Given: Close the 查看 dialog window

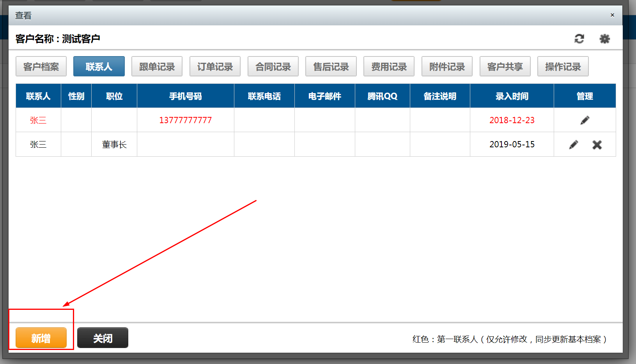Looking at the screenshot, I should (x=612, y=15).
